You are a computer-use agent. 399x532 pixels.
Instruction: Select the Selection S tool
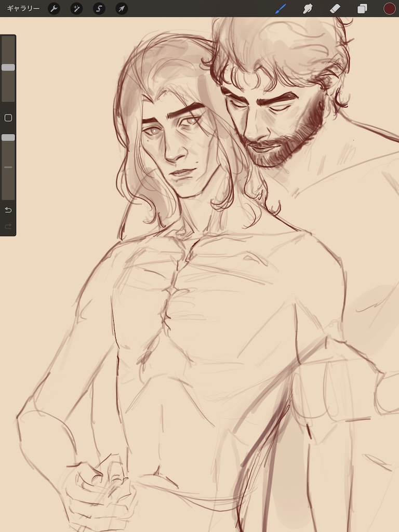(99, 8)
